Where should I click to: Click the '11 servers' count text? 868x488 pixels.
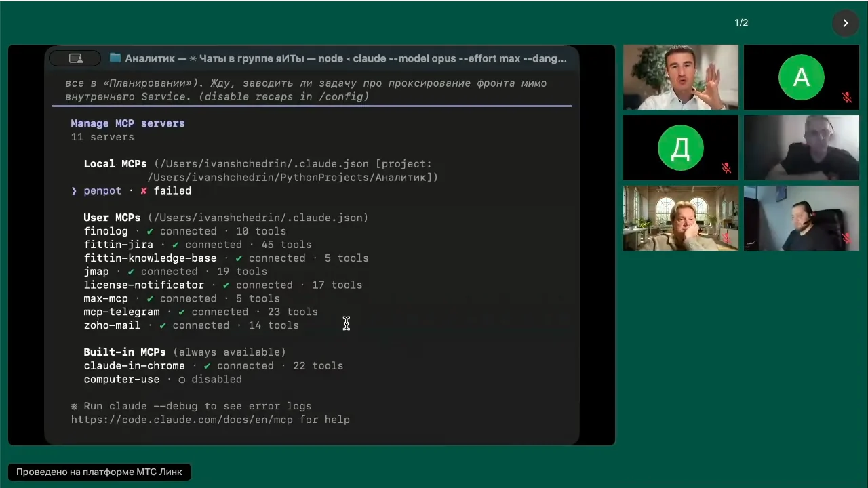102,137
